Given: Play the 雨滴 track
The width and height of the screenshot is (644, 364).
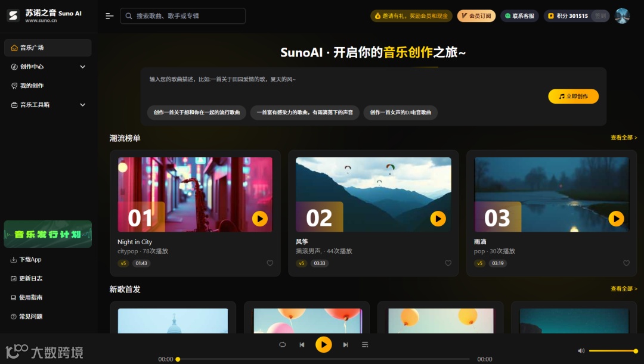Looking at the screenshot, I should [x=616, y=219].
